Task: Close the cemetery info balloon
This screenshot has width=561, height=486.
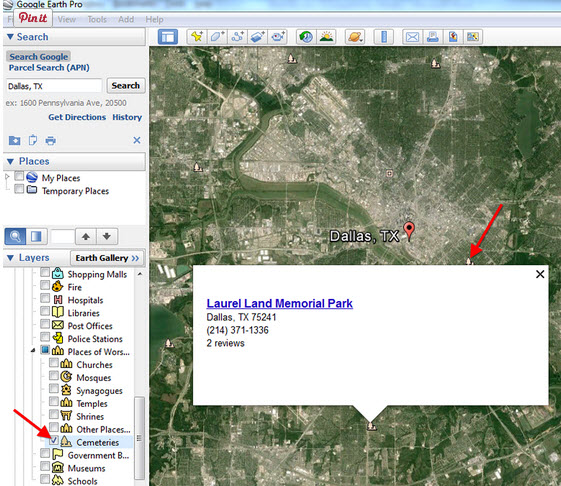Action: click(x=540, y=274)
